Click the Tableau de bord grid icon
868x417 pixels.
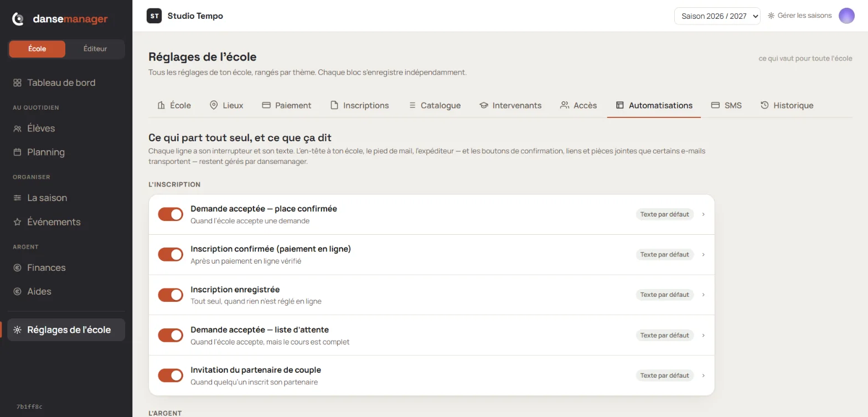pyautogui.click(x=17, y=83)
